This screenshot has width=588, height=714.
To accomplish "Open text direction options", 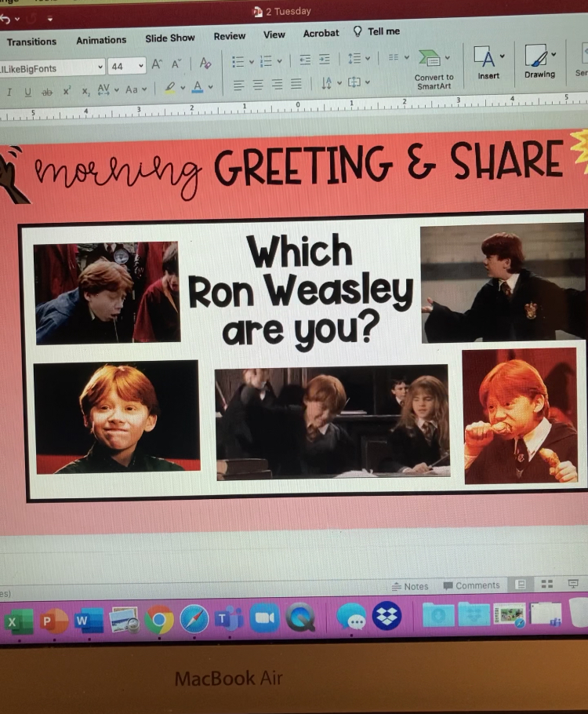I will (331, 83).
